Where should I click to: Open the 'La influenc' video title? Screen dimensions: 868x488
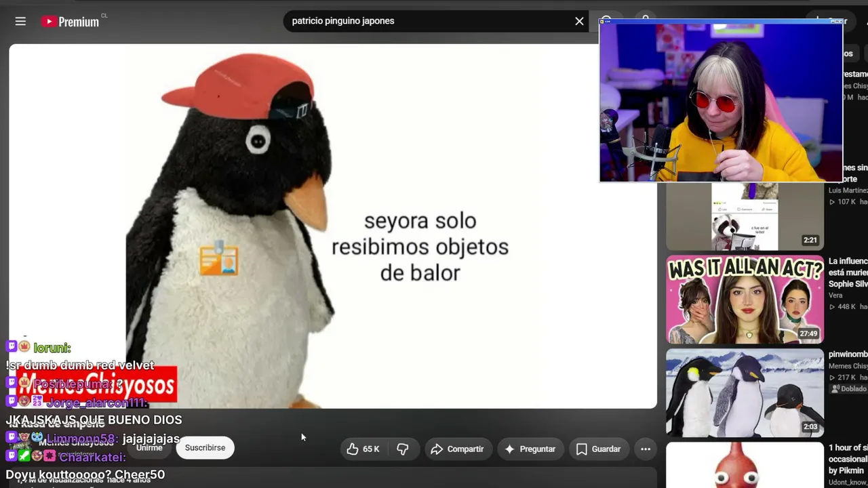click(x=848, y=272)
